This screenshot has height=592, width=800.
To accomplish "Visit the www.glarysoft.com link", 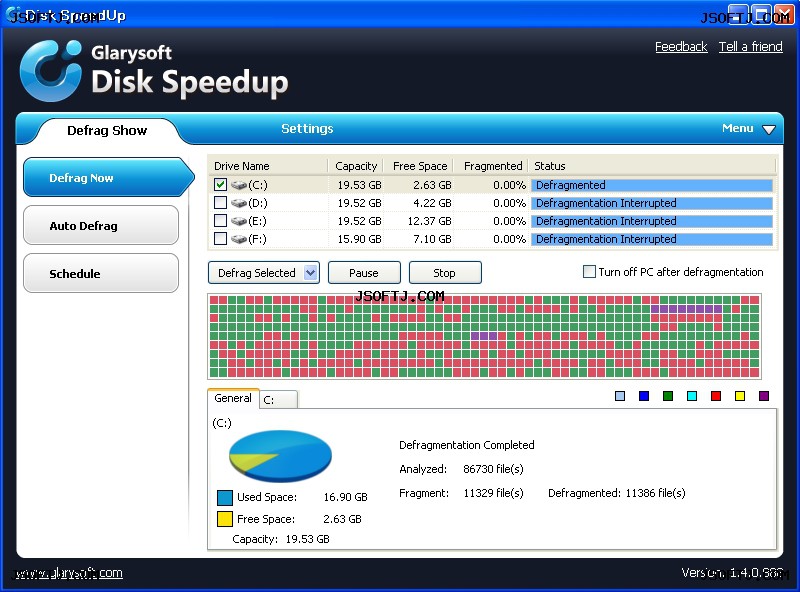I will (x=69, y=573).
